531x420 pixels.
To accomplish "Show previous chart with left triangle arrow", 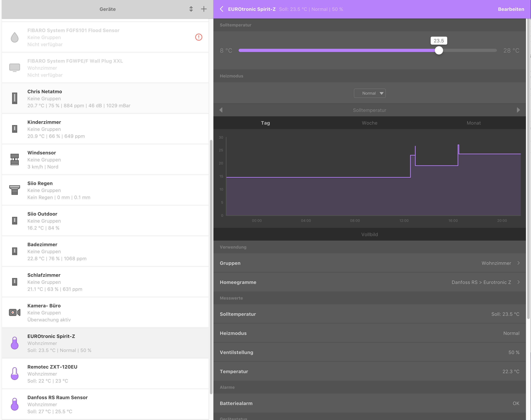I will pos(221,110).
